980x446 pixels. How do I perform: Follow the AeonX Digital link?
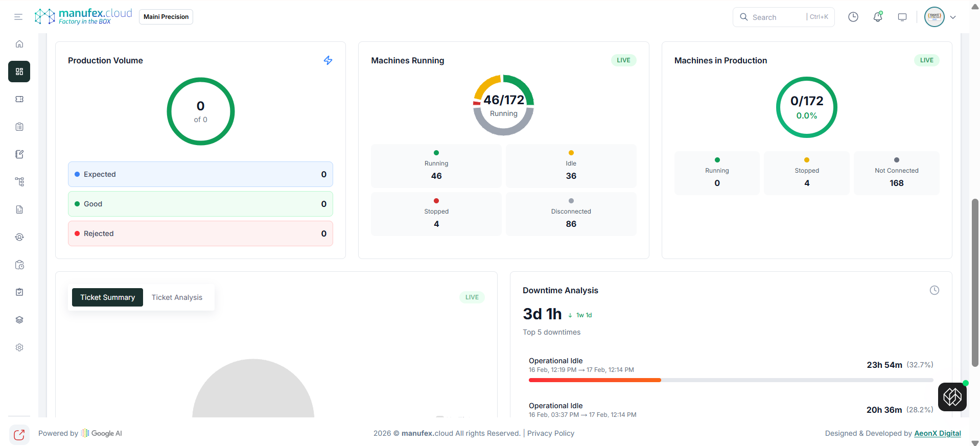[x=937, y=433]
